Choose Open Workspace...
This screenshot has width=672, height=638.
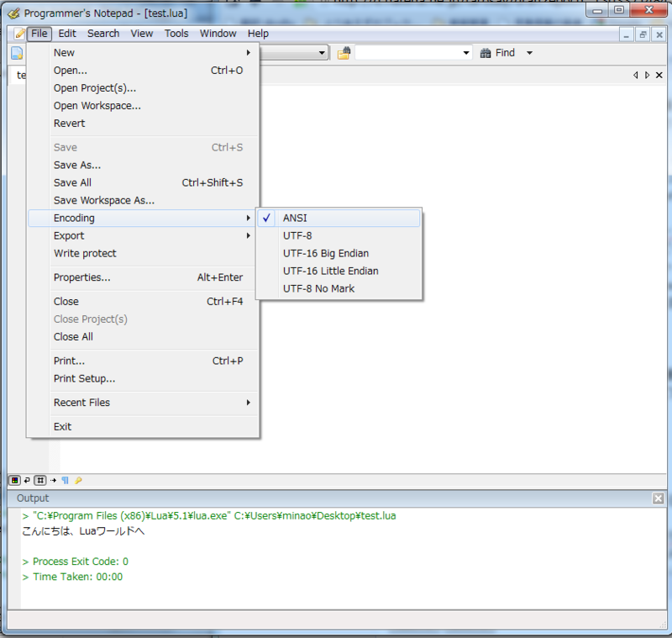click(x=143, y=105)
